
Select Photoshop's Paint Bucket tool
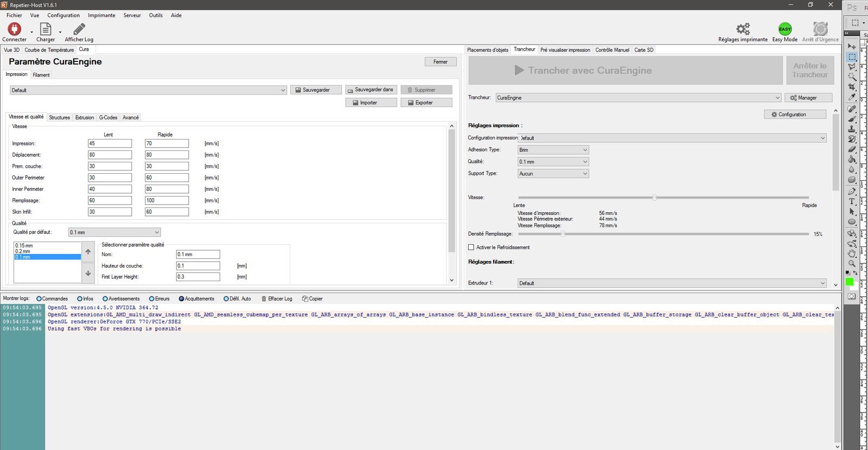coord(852,159)
